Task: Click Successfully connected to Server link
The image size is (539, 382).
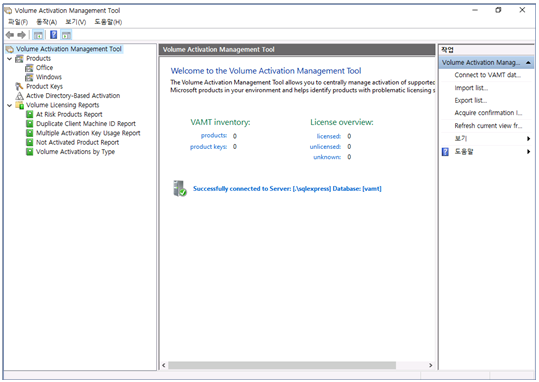Action: point(287,188)
